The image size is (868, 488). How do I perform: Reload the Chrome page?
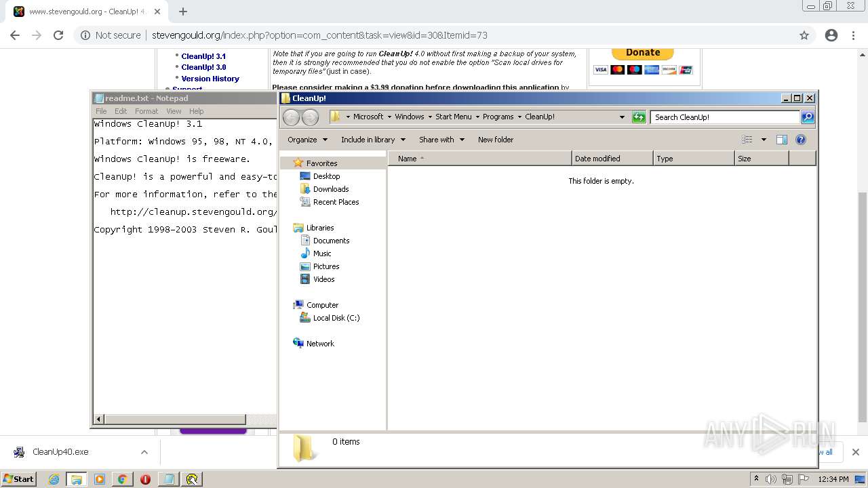point(58,35)
